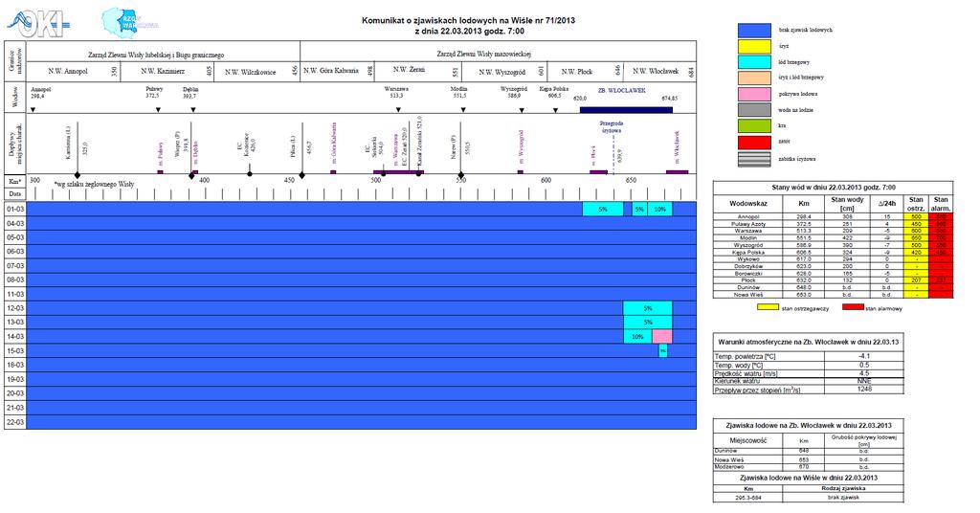980x513 pixels.
Task: Click Zarząd Zlewni Wisły lubelskiej i Bugu granicznego
Action: pyautogui.click(x=156, y=55)
